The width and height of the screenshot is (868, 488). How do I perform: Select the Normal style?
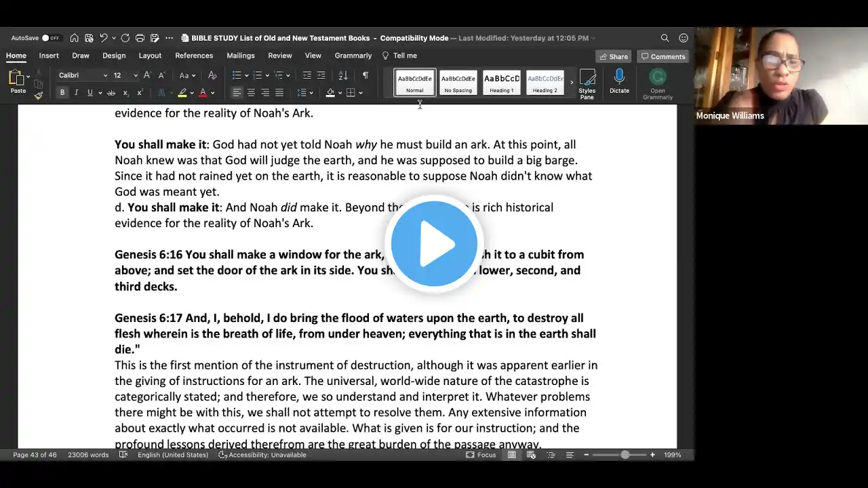(414, 83)
